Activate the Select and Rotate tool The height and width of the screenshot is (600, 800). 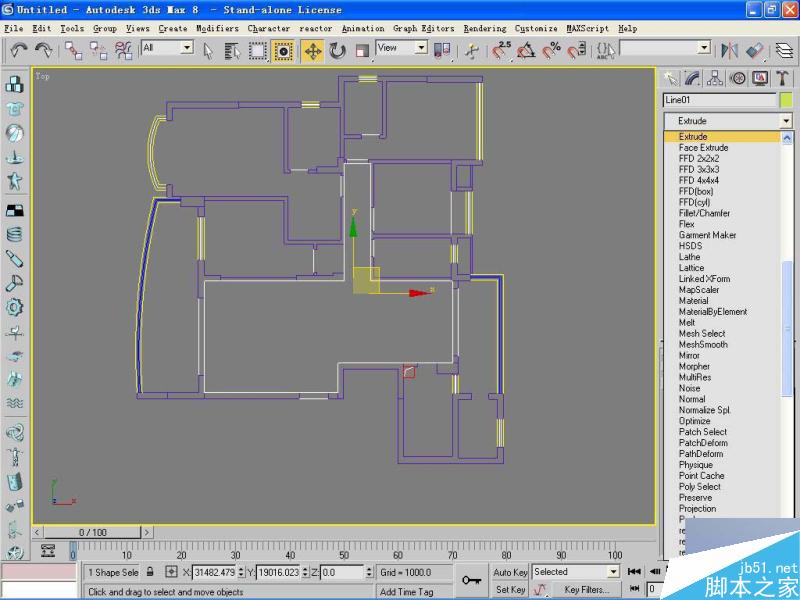point(340,50)
